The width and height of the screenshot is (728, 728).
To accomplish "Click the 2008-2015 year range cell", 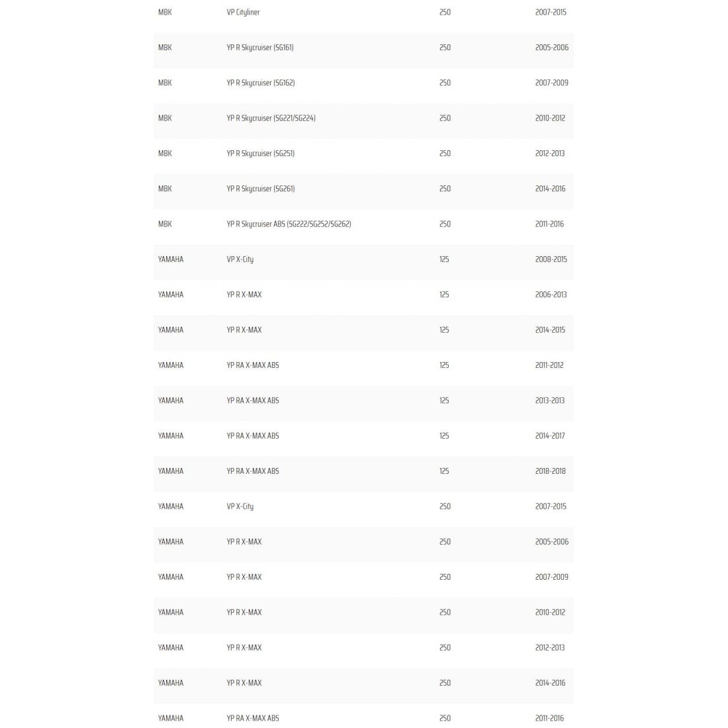I will [x=551, y=259].
